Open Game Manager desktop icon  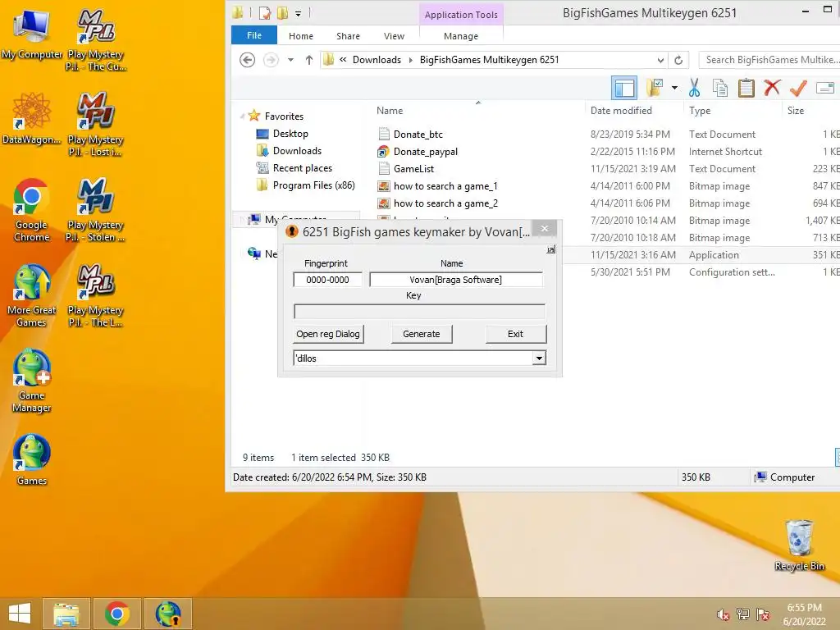(x=32, y=381)
